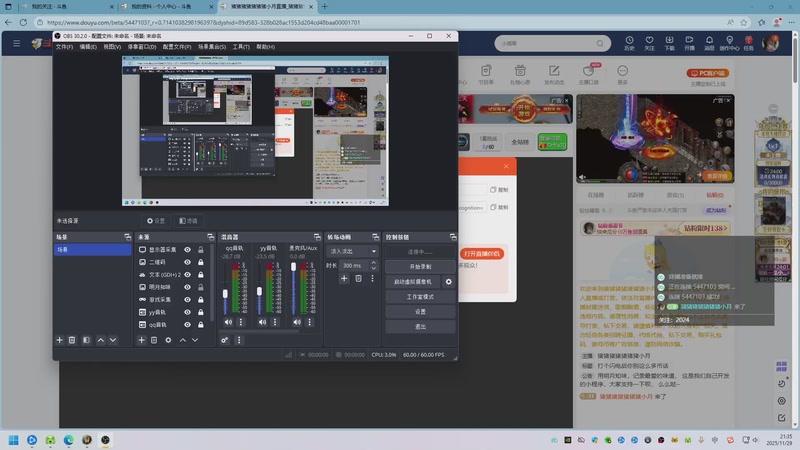This screenshot has height=450, width=800.
Task: Open the 淡入淡出 transition type dropdown
Action: [x=352, y=251]
